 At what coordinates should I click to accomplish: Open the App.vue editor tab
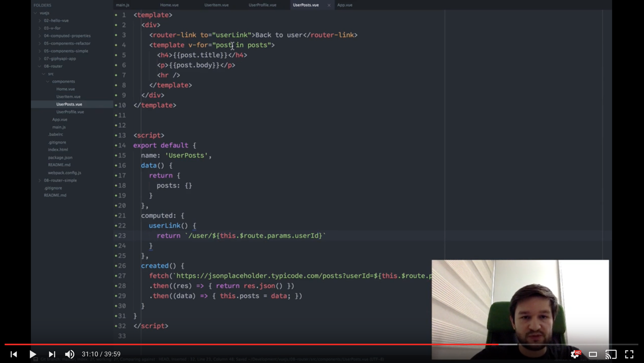click(x=345, y=5)
